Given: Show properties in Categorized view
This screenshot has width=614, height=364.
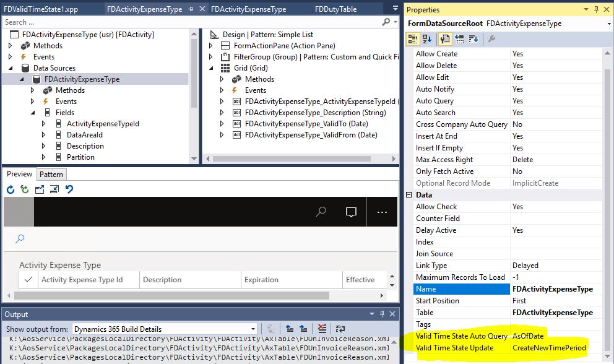Looking at the screenshot, I should click(x=413, y=39).
